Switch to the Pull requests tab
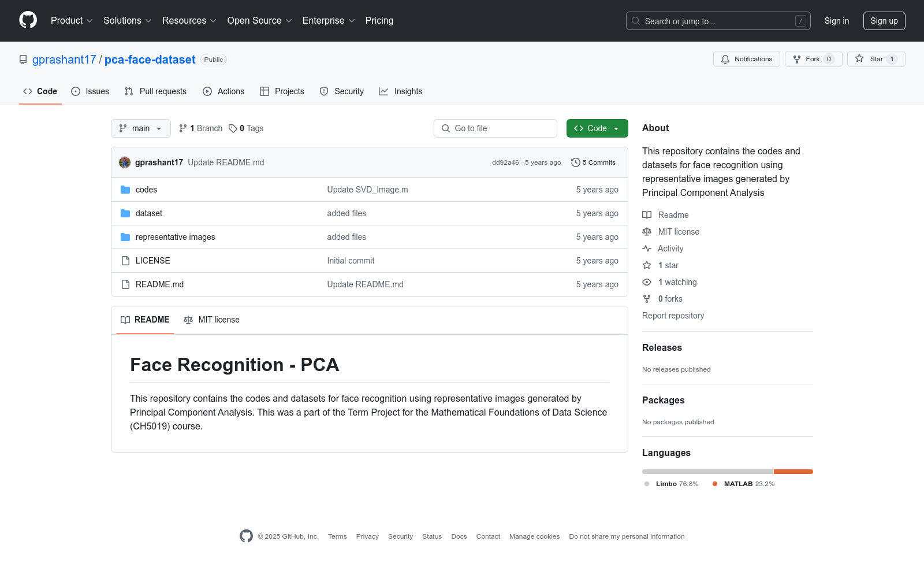The height and width of the screenshot is (578, 924). pos(155,91)
